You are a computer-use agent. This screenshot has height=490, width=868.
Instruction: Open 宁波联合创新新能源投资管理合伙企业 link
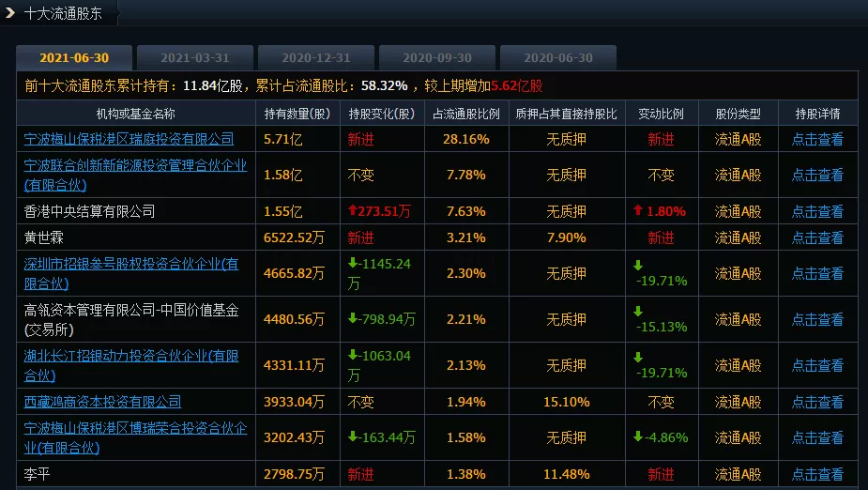pos(135,175)
